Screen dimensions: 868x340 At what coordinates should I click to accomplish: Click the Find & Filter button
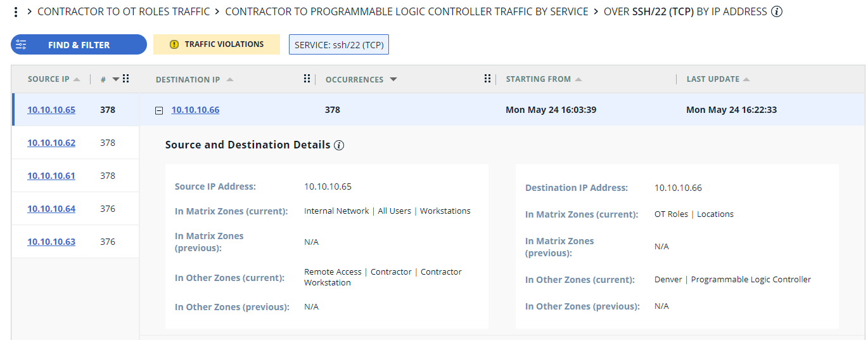pos(79,45)
